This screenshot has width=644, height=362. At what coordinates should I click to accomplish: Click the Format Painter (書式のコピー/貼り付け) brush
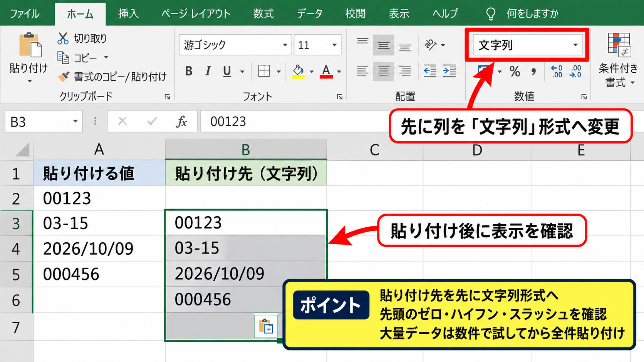63,77
